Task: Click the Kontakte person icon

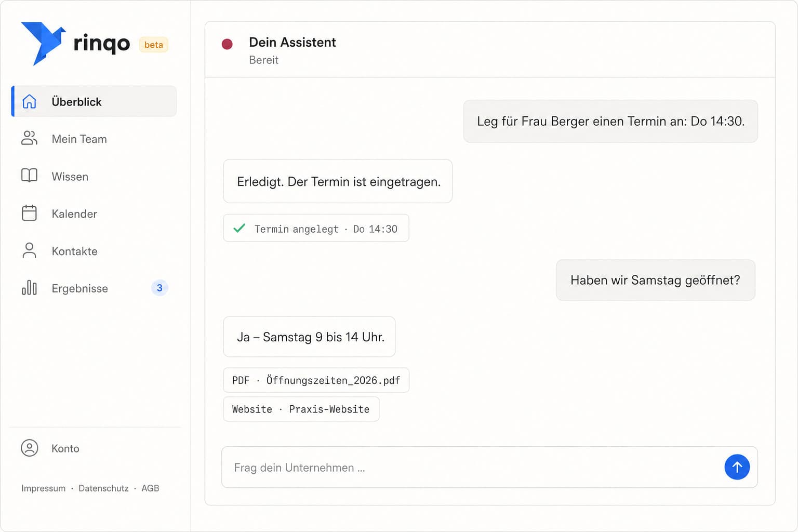Action: click(x=30, y=250)
